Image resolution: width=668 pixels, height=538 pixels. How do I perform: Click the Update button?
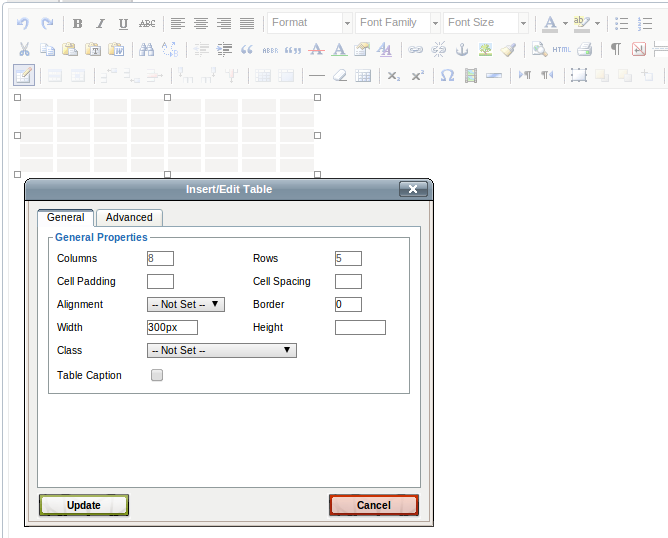pyautogui.click(x=84, y=505)
